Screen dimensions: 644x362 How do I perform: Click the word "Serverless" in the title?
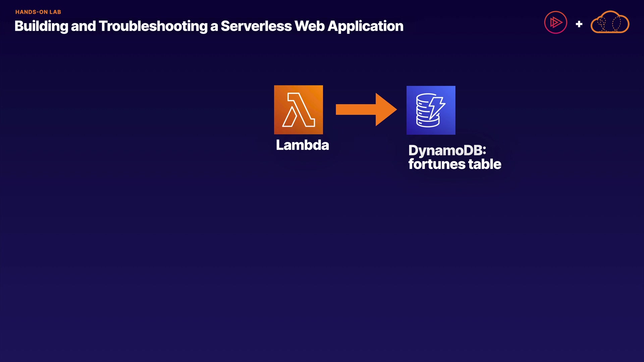(256, 26)
